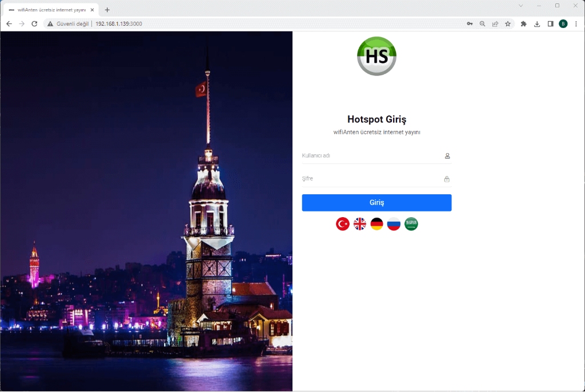
Task: Open Chrome's password manager key icon
Action: 469,24
